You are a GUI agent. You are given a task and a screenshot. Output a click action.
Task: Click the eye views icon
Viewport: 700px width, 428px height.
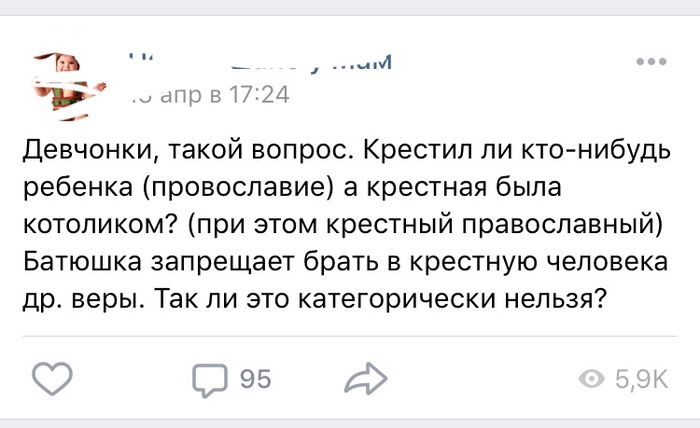593,379
